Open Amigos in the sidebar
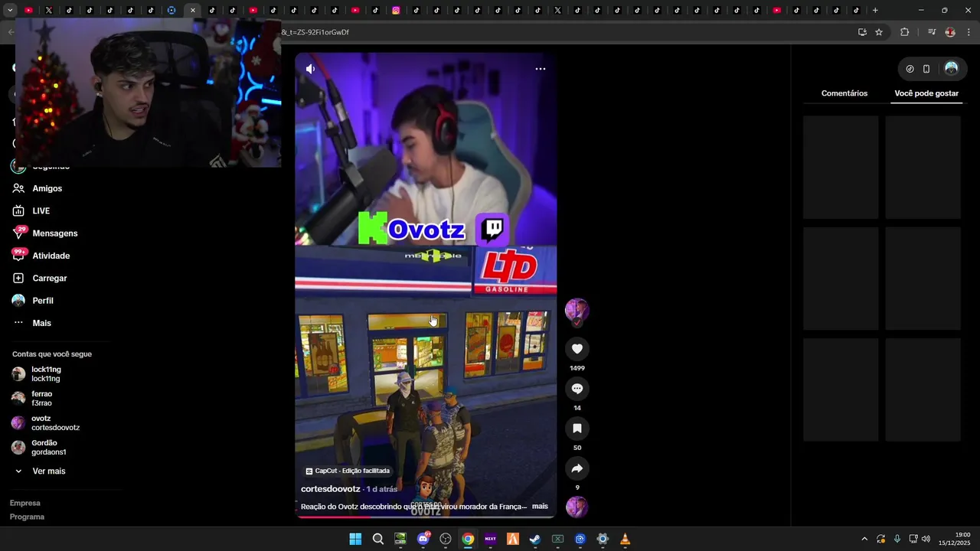Screen dimensions: 980x551 click(47, 188)
